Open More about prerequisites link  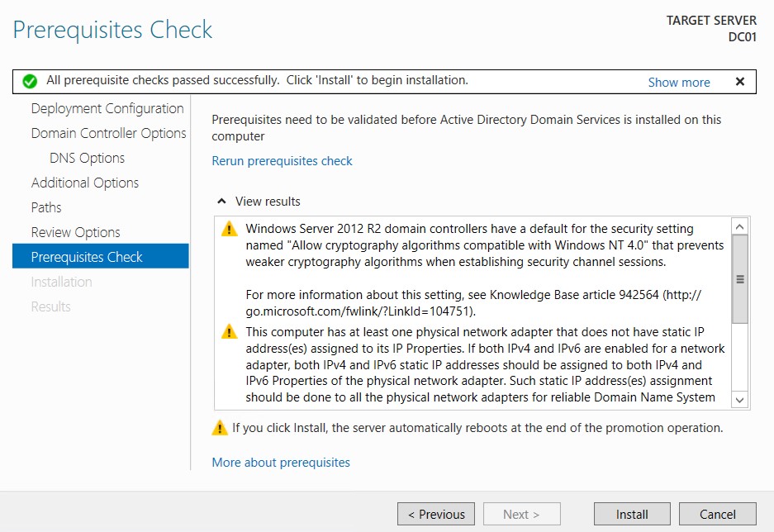tap(281, 463)
